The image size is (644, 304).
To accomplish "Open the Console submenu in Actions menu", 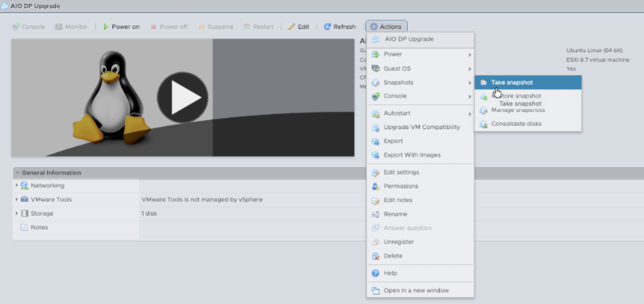I will pos(420,96).
